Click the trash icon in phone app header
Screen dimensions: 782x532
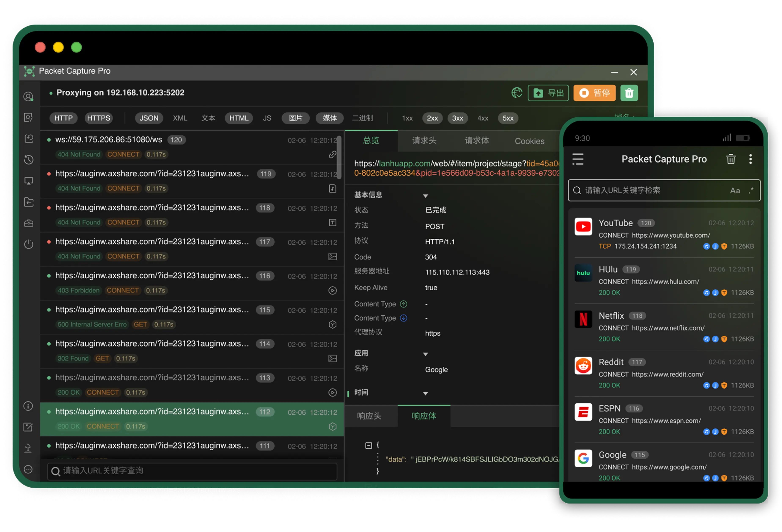(x=731, y=159)
